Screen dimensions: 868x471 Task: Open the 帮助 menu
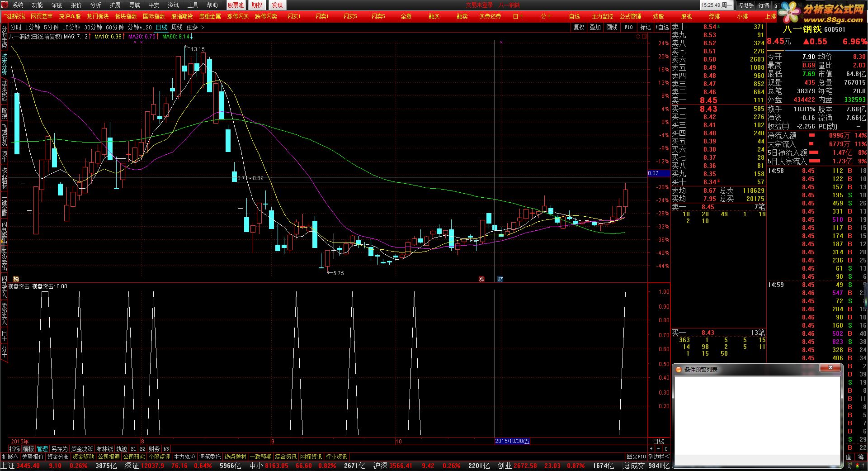pos(212,5)
